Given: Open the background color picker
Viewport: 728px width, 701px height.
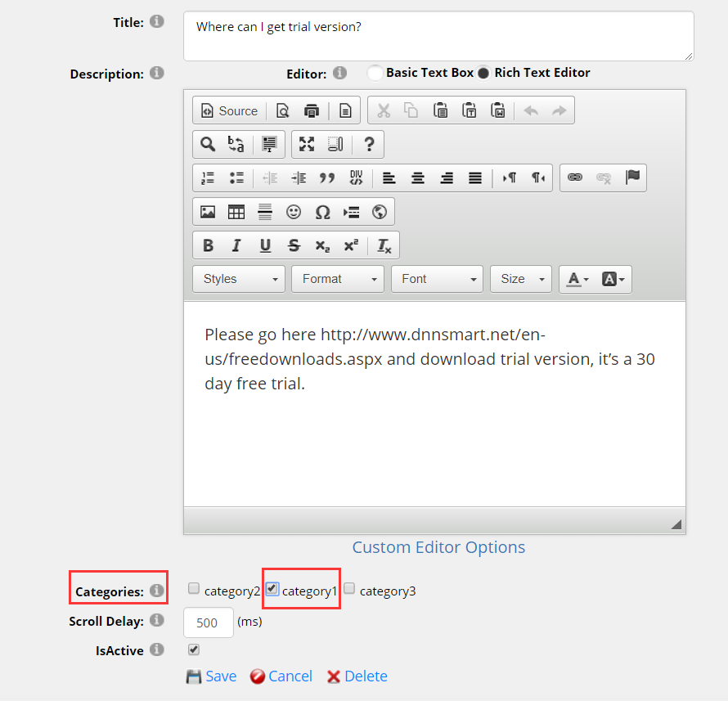Looking at the screenshot, I should 613,279.
